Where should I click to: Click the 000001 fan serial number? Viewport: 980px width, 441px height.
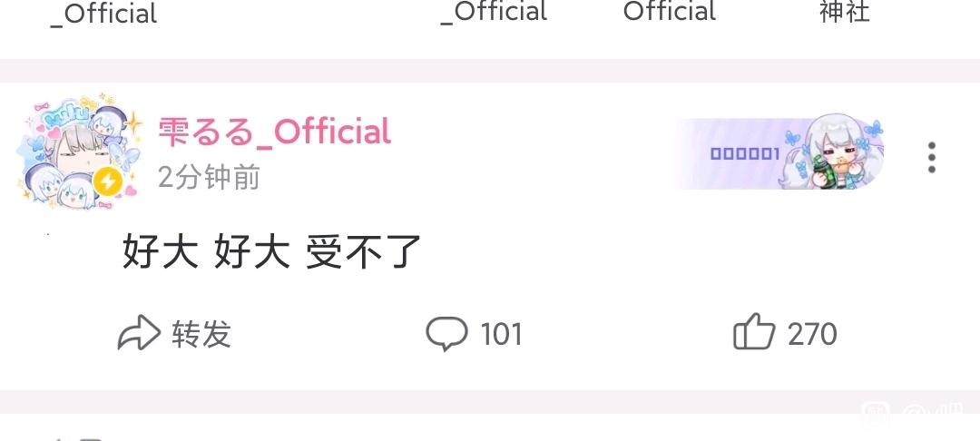[x=745, y=153]
